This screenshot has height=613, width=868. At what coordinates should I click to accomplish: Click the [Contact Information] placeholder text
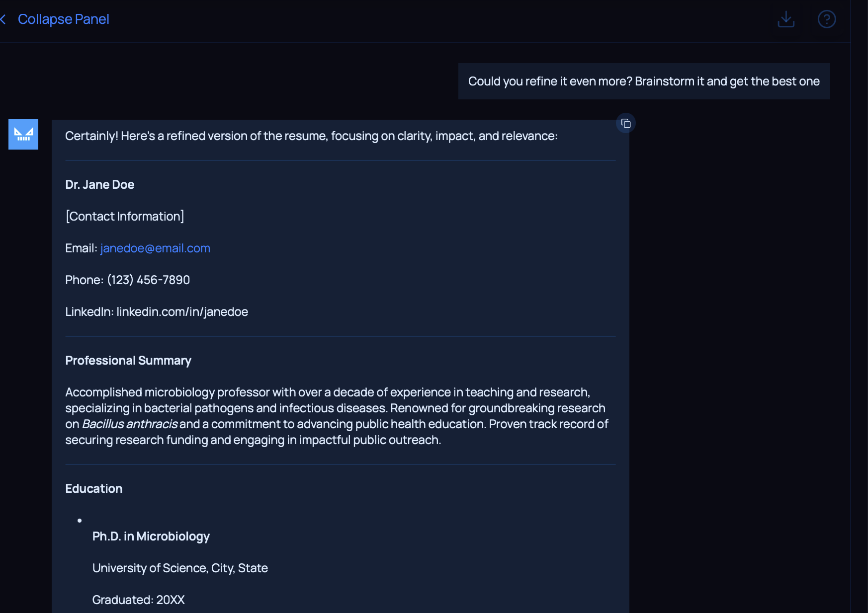coord(125,217)
